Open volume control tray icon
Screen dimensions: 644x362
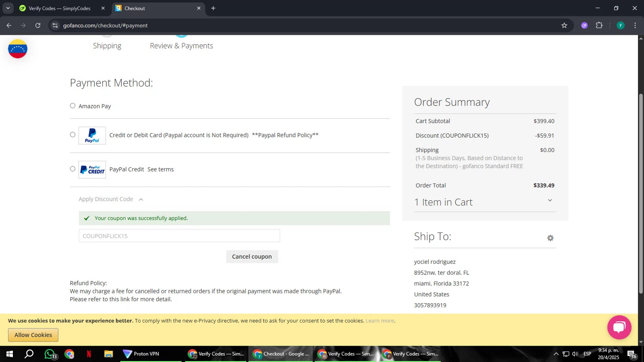tap(575, 354)
